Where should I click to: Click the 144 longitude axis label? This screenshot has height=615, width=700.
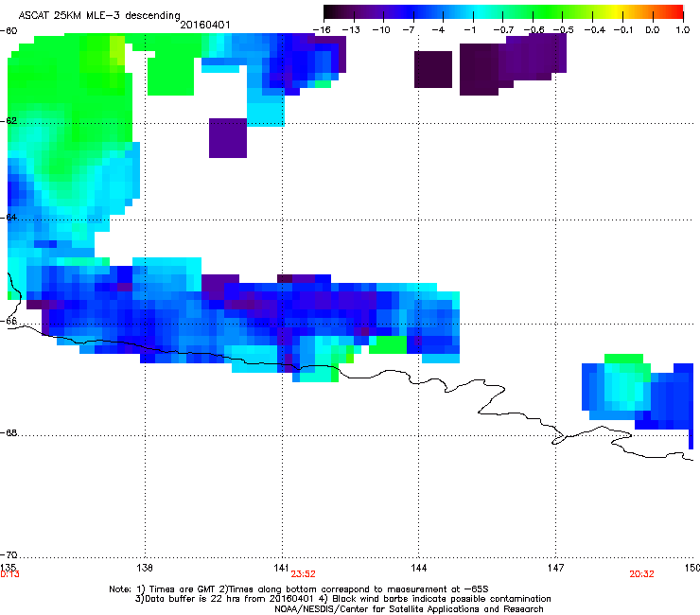418,568
